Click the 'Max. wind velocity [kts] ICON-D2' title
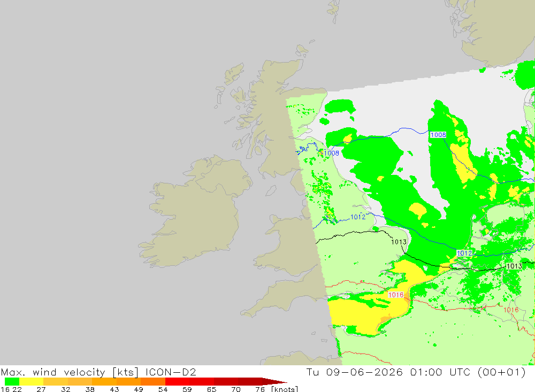535x392 pixels. (x=98, y=372)
